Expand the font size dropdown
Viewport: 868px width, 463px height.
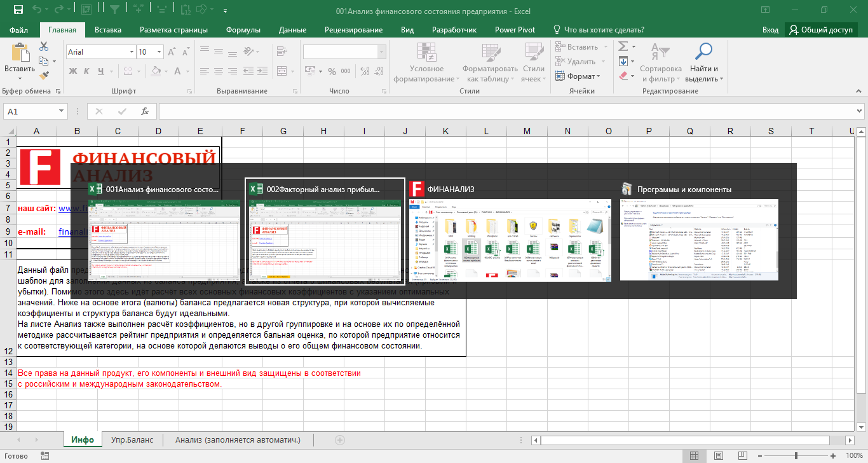159,52
